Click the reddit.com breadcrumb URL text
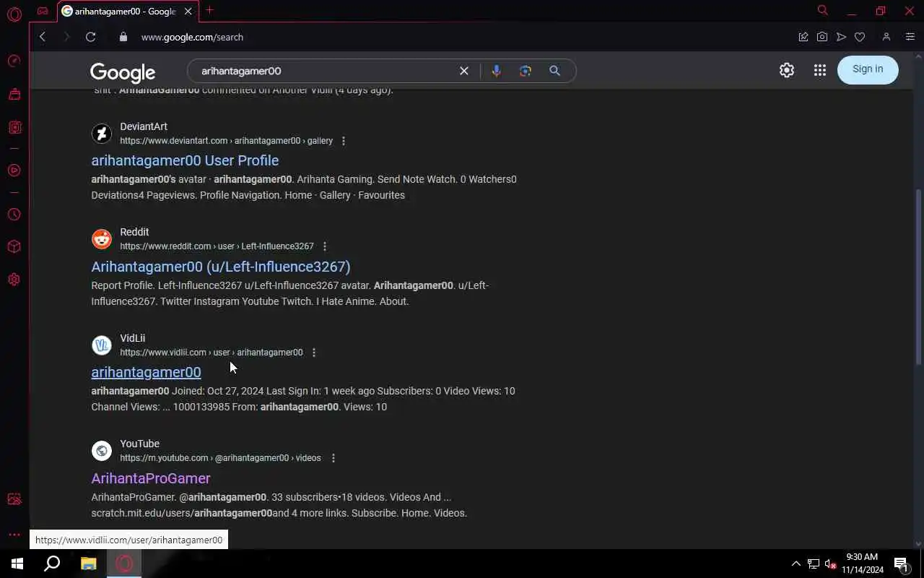 (217, 246)
